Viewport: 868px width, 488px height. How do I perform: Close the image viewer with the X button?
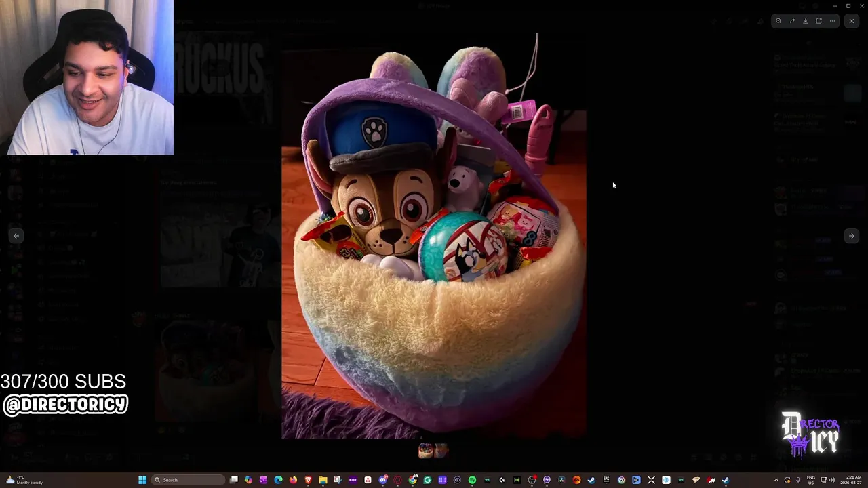pos(852,21)
